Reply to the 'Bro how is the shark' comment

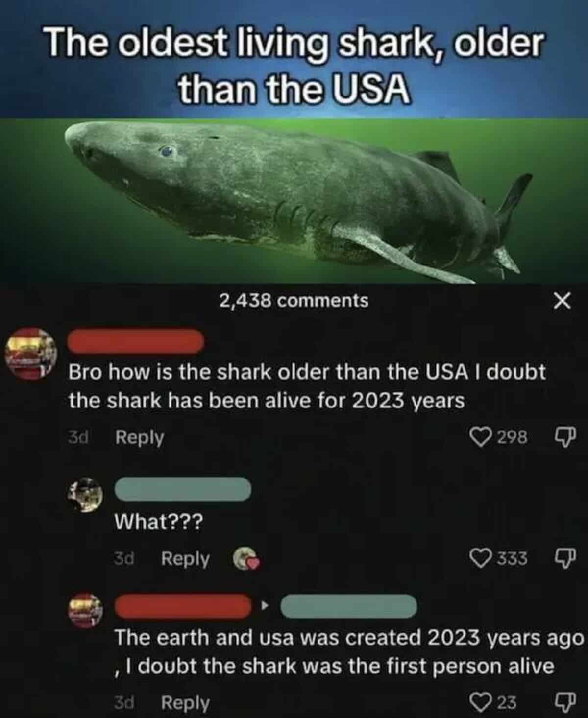pyautogui.click(x=140, y=437)
